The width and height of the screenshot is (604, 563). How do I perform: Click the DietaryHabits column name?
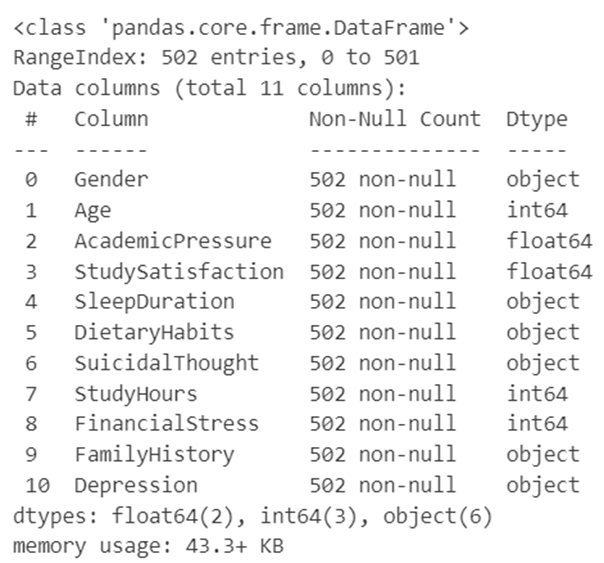point(154,332)
